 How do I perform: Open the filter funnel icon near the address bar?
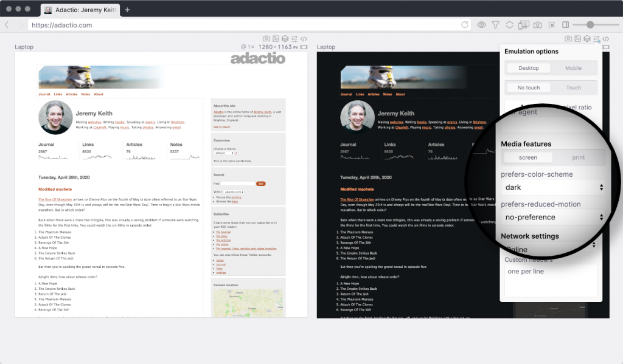(x=496, y=26)
